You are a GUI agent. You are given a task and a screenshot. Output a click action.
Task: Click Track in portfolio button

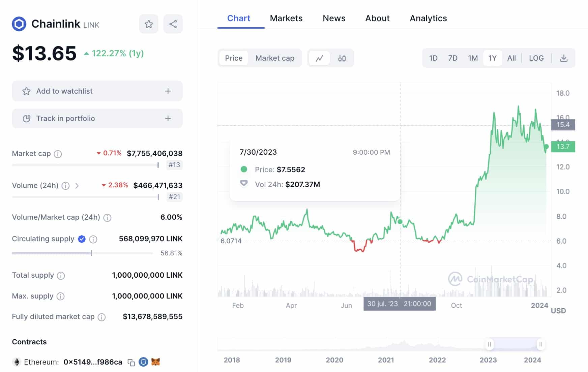(x=97, y=118)
